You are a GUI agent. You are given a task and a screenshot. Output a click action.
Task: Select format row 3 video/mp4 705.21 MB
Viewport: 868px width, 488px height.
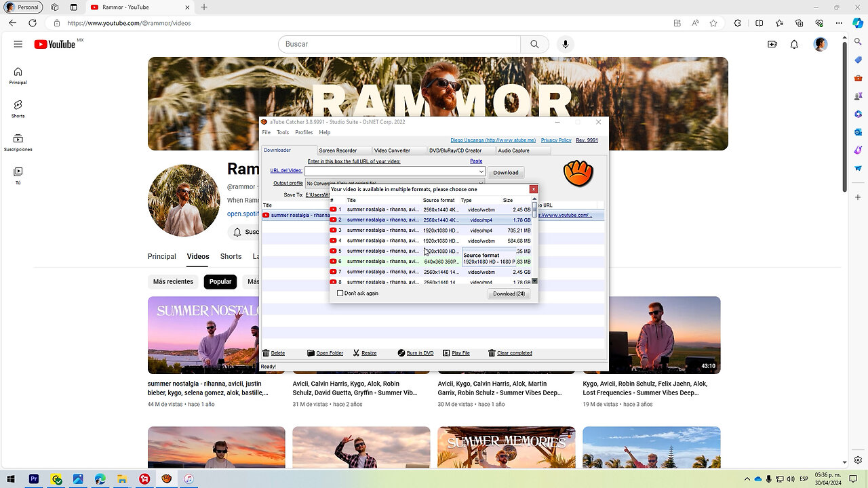tap(431, 230)
